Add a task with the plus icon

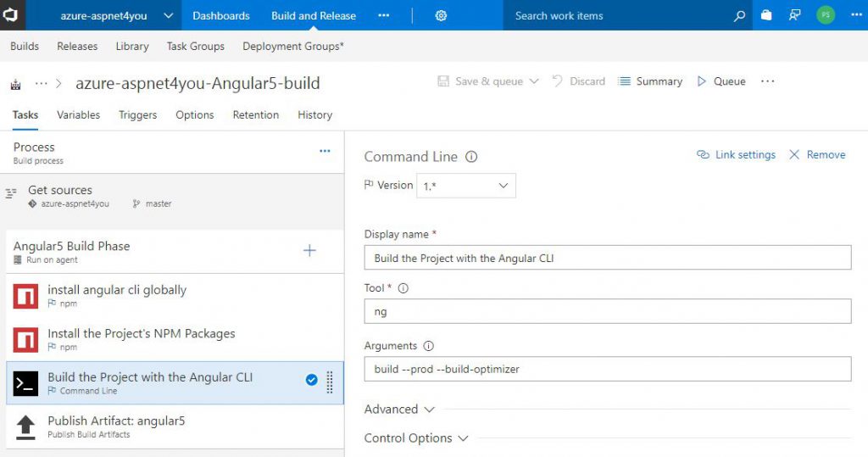(309, 250)
